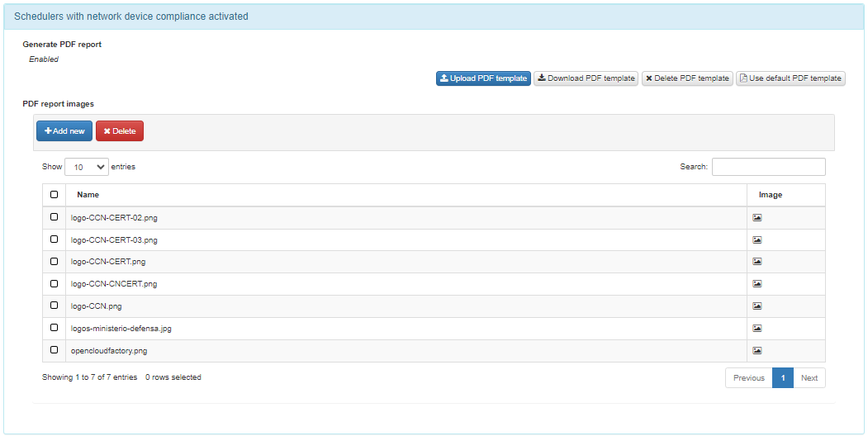Viewport: 868px width, 436px height.
Task: Click Use default PDF template
Action: [790, 78]
